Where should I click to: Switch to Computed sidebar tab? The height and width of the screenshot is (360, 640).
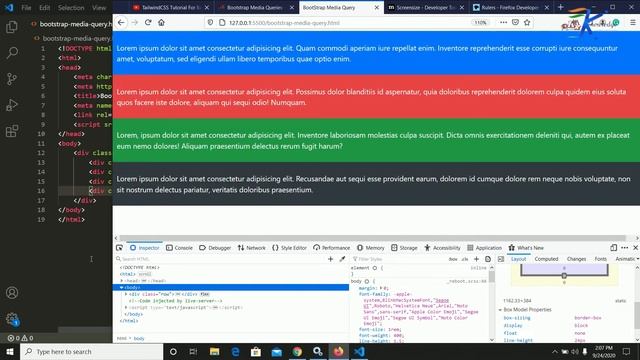pyautogui.click(x=546, y=259)
